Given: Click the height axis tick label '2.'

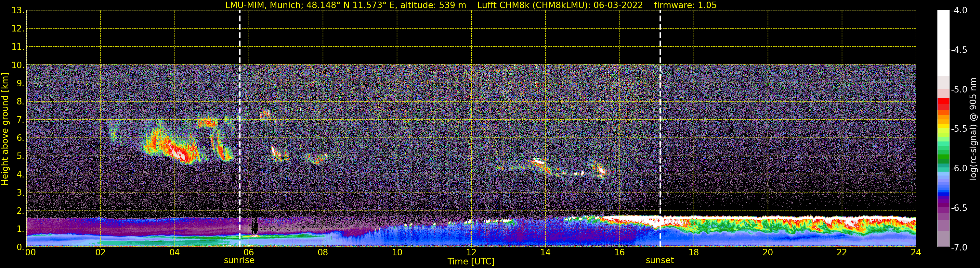Looking at the screenshot, I should (20, 211).
